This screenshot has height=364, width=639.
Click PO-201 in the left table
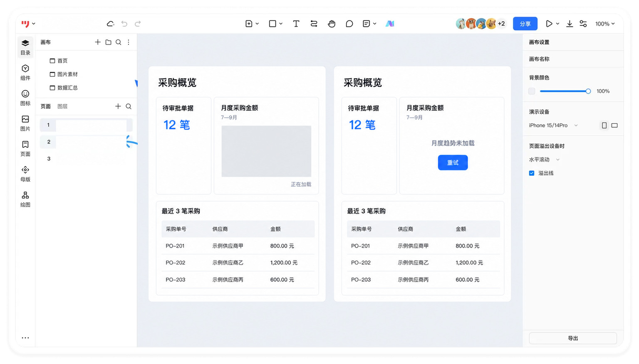click(175, 246)
